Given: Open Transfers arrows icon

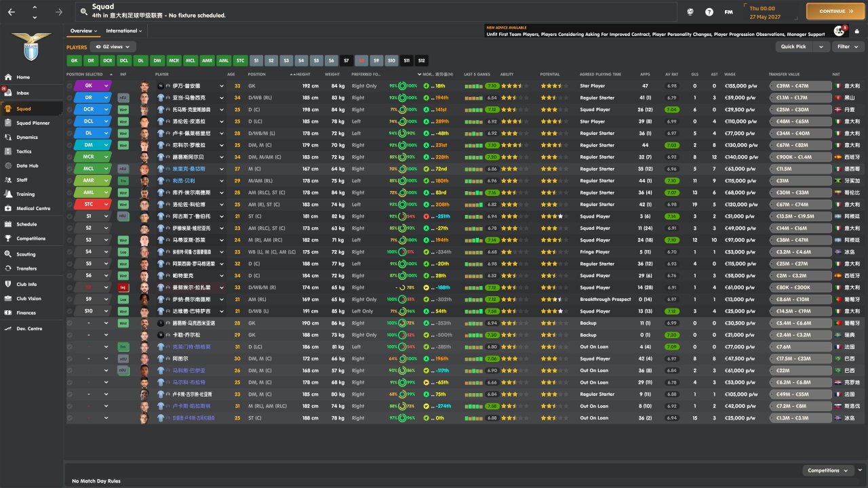Looking at the screenshot, I should point(8,268).
